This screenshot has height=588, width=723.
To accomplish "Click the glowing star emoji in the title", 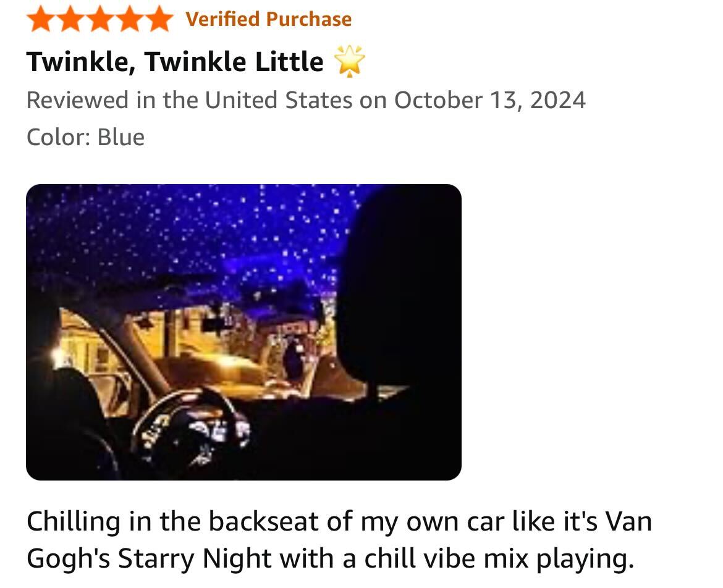I will 350,62.
